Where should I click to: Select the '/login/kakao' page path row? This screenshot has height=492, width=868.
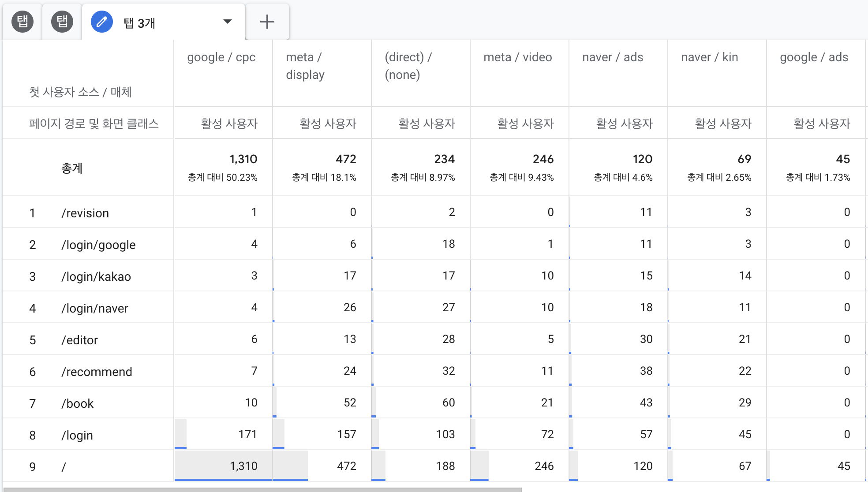[96, 276]
